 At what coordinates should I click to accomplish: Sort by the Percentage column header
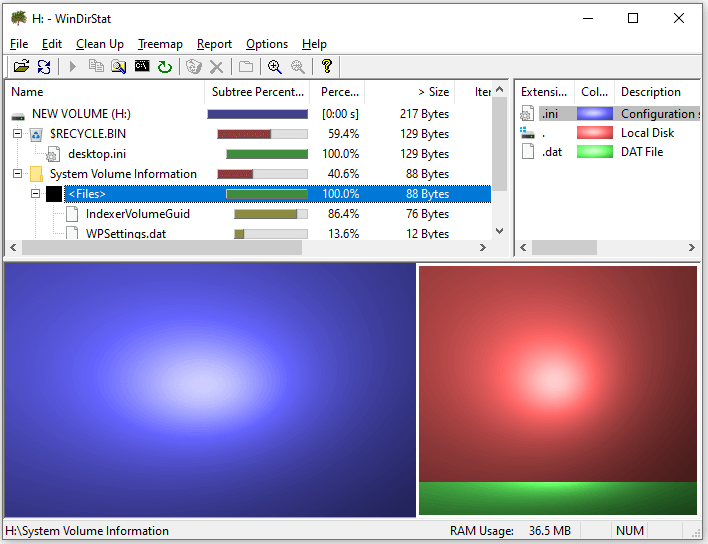(x=337, y=92)
